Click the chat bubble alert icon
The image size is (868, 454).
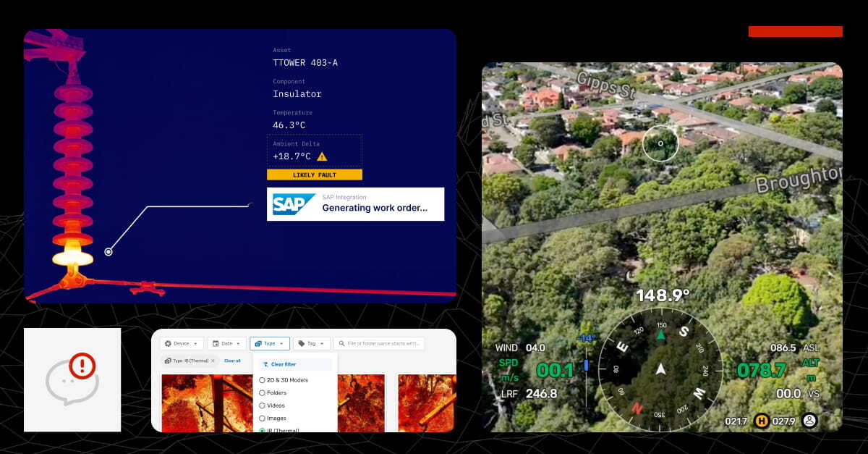[72, 380]
